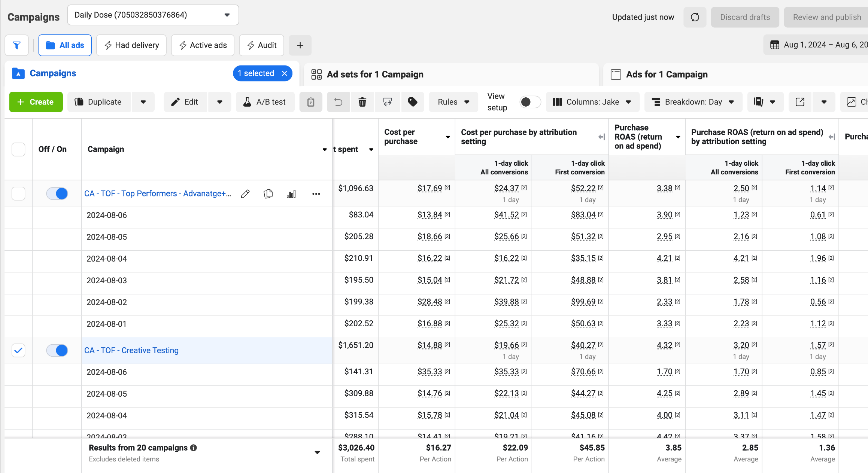This screenshot has width=868, height=473.
Task: Open the Campaign column header menu
Action: point(325,149)
